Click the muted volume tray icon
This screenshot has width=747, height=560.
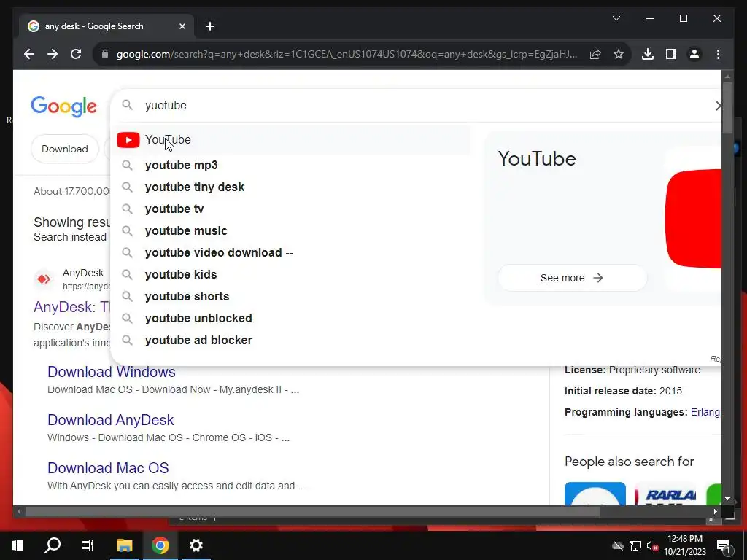click(652, 545)
